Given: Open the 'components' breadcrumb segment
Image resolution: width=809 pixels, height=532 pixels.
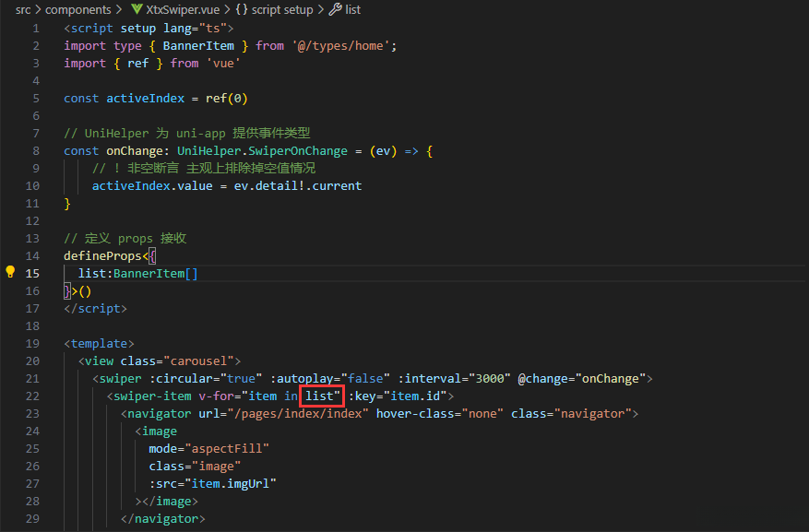Looking at the screenshot, I should [x=77, y=10].
